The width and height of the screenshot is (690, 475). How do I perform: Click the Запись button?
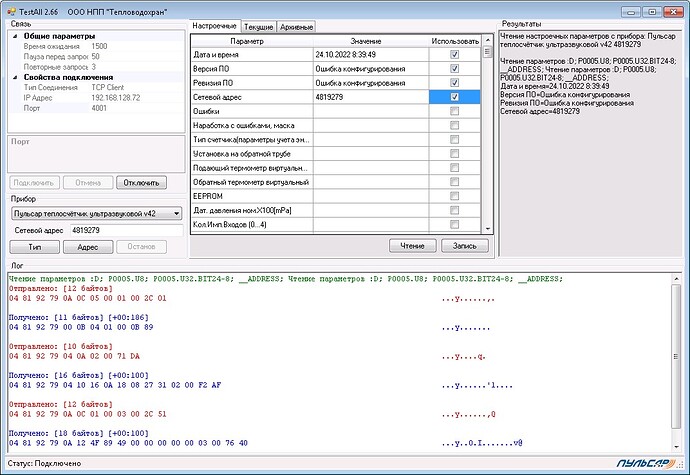pos(465,246)
